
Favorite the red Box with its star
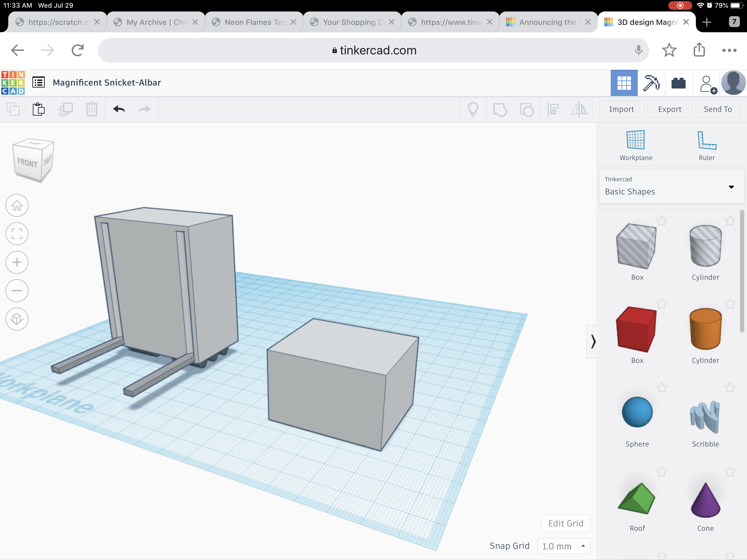[x=661, y=304]
